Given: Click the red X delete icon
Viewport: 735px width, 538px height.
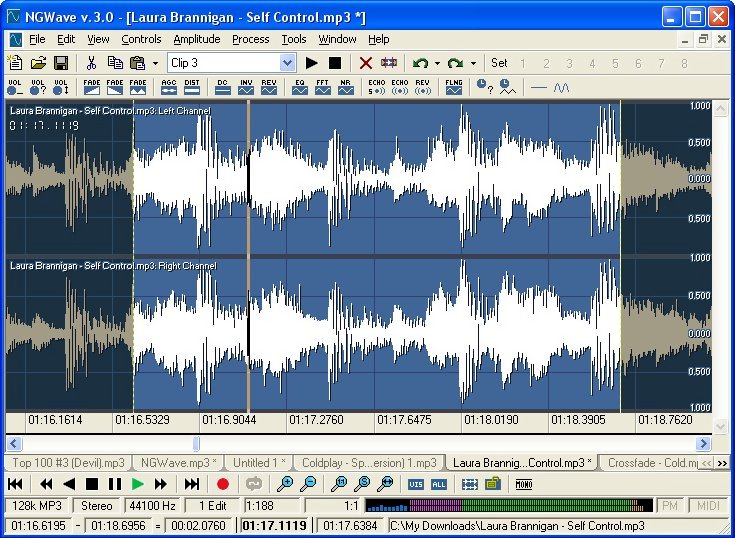Looking at the screenshot, I should (365, 63).
